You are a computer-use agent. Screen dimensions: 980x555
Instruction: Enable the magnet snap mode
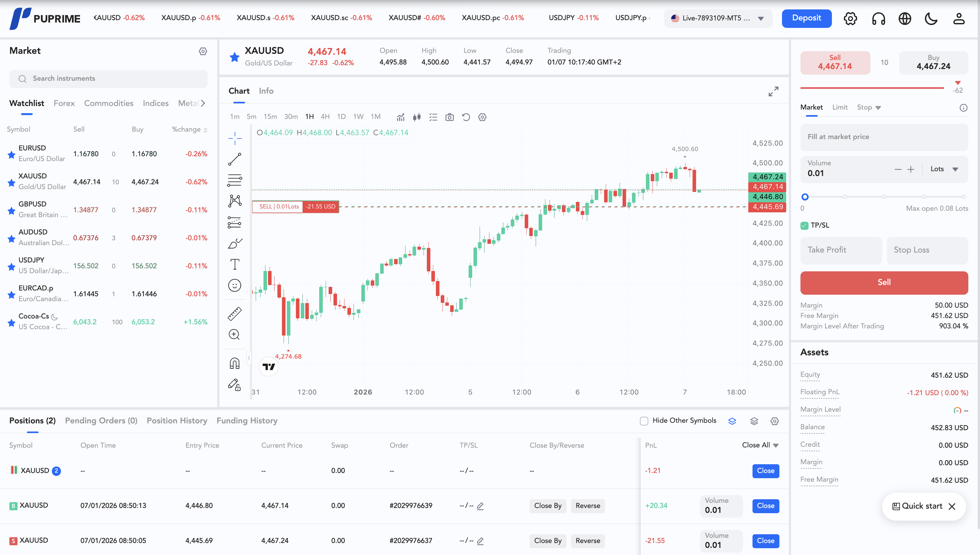[235, 363]
